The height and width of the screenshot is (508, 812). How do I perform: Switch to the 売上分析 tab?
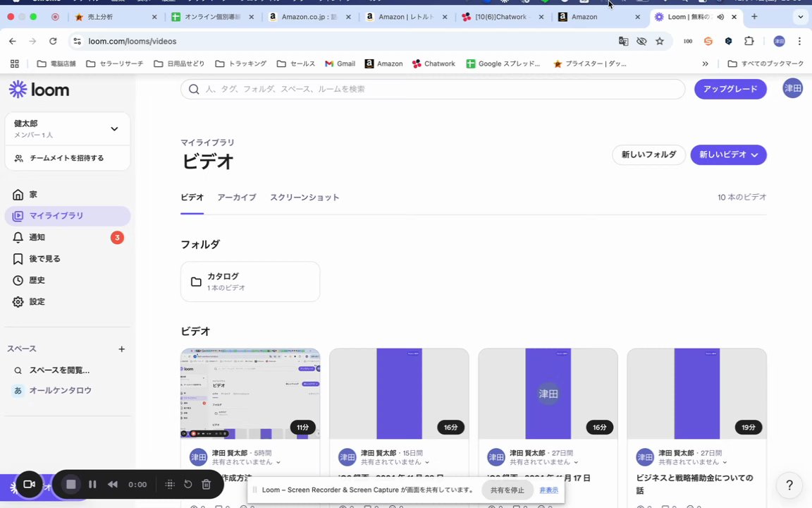116,17
